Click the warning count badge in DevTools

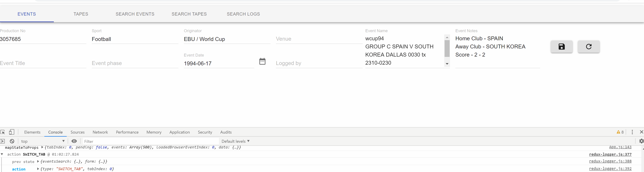[620, 132]
